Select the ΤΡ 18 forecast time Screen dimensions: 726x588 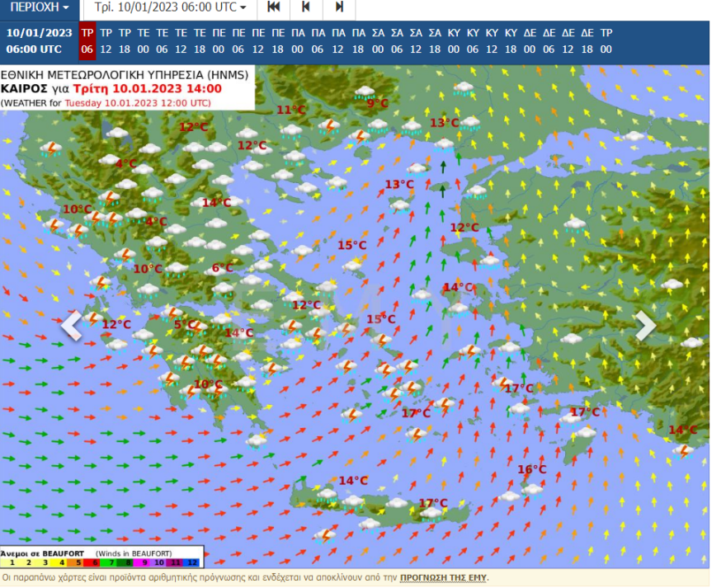tap(125, 41)
